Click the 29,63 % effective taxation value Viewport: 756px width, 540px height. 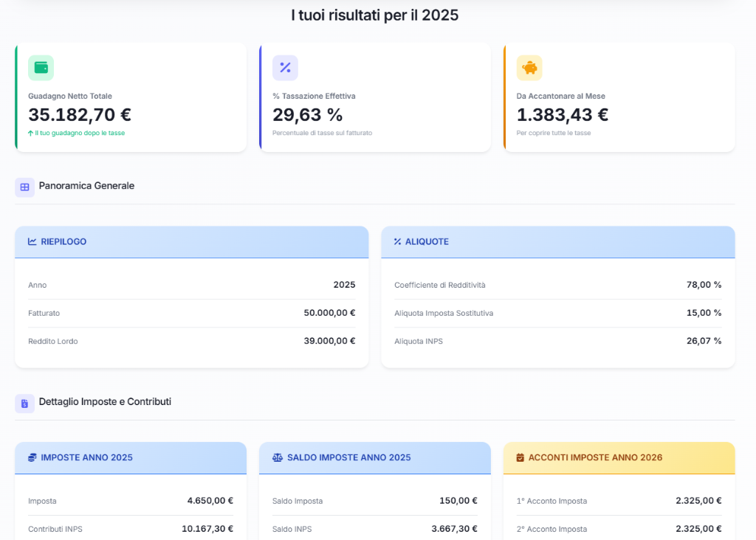pos(307,115)
